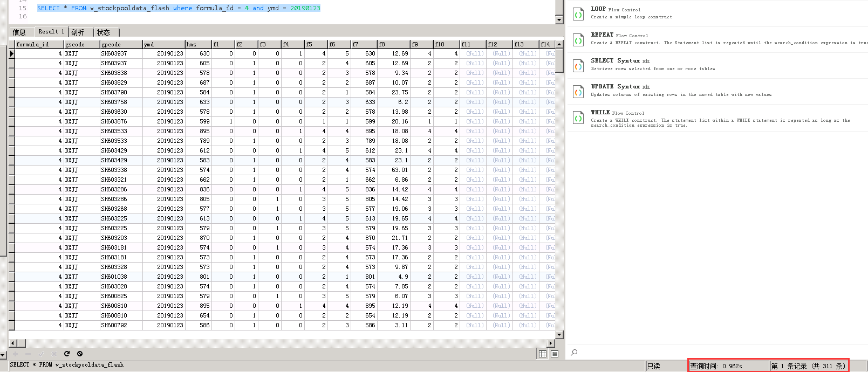
Task: Click gpcode cell SH603758
Action: (121, 102)
